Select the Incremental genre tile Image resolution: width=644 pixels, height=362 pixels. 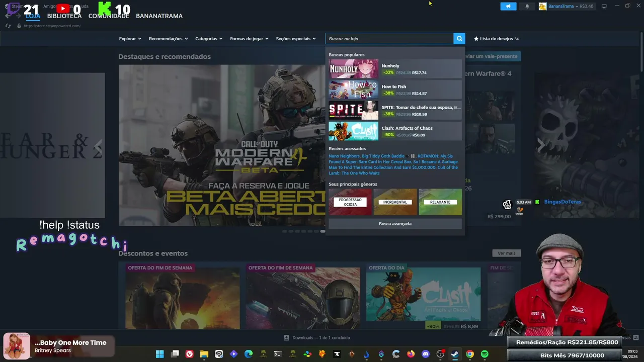(395, 202)
